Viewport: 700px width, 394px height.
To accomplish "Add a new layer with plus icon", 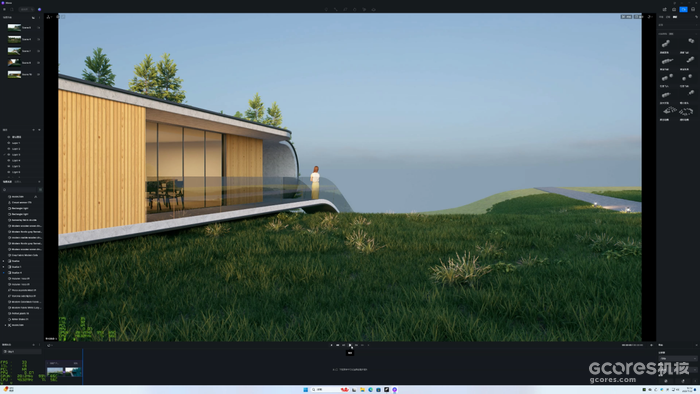I will pyautogui.click(x=33, y=130).
